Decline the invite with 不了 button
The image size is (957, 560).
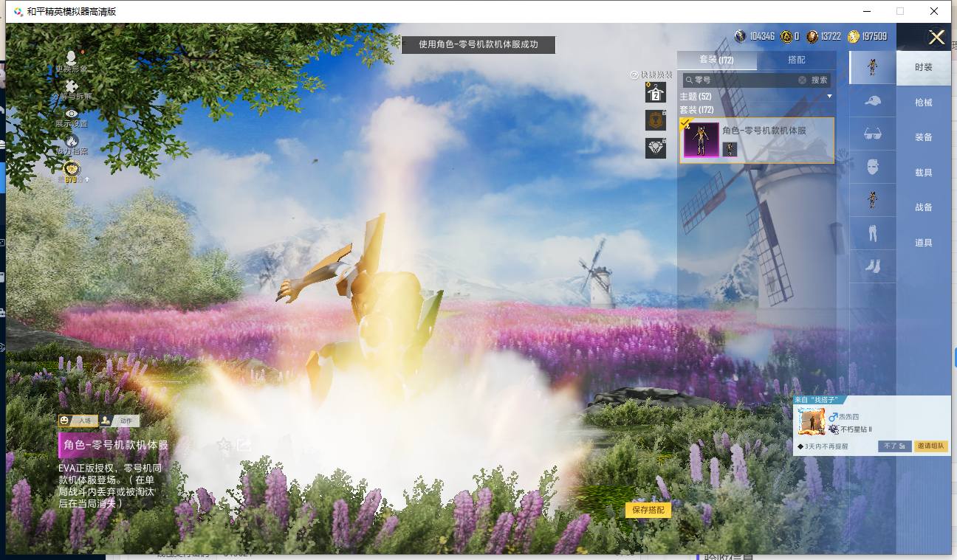tap(894, 446)
